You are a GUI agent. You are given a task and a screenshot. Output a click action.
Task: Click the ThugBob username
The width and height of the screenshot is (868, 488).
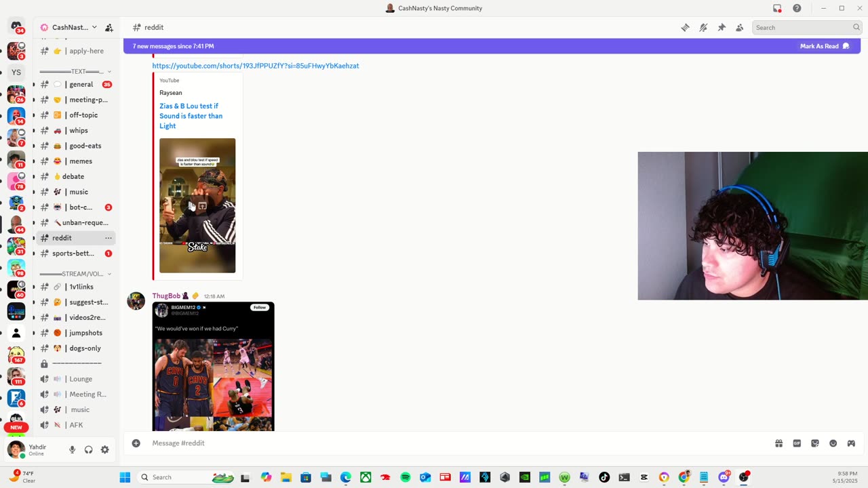[166, 296]
